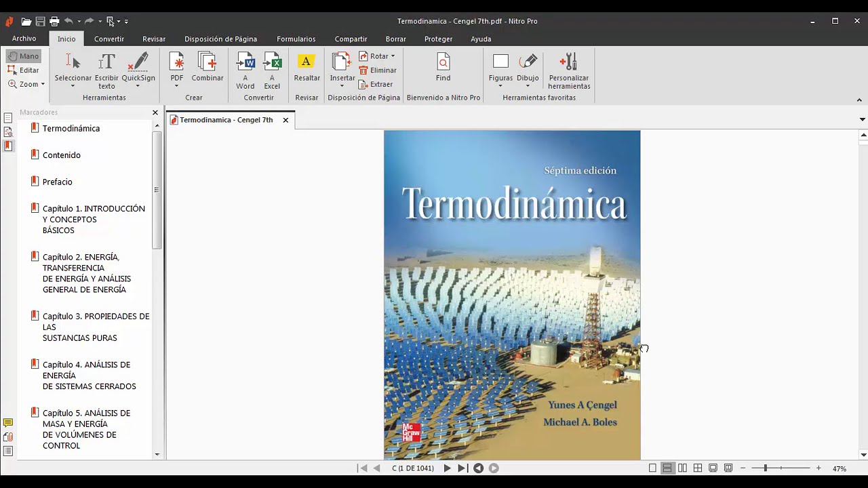
Task: Activate the Escribir texto tool
Action: [x=106, y=70]
